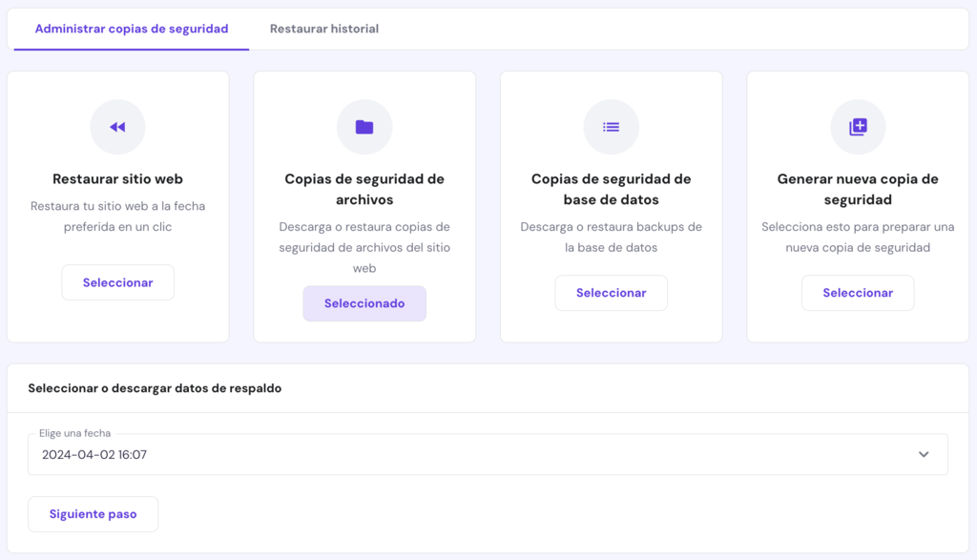977x560 pixels.
Task: Click Seleccionar under Copias de seguridad de base de datos
Action: tap(611, 293)
